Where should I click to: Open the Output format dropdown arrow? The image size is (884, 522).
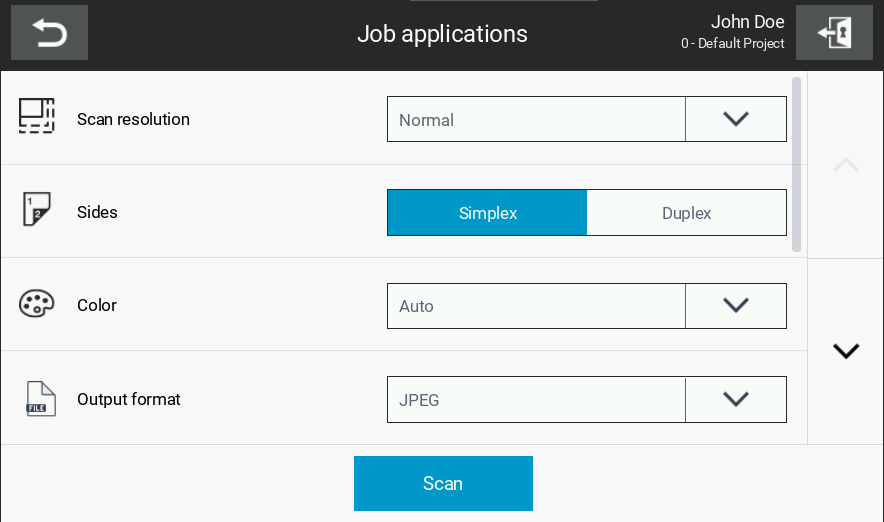click(736, 399)
